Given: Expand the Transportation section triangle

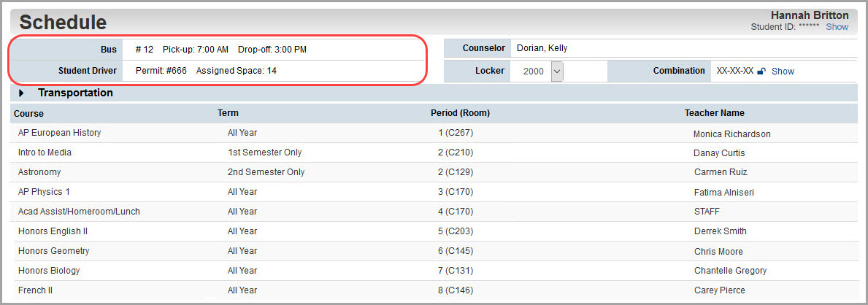Looking at the screenshot, I should 21,93.
